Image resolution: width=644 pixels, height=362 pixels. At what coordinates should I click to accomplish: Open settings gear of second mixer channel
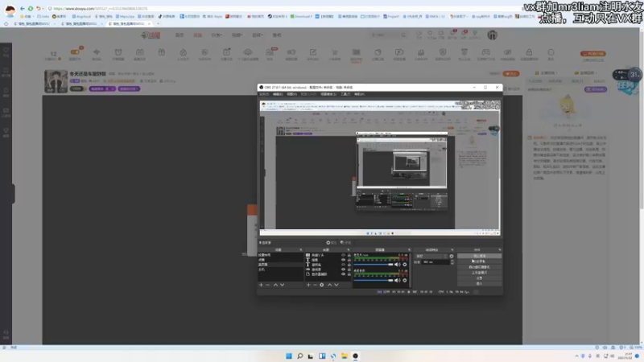405,280
